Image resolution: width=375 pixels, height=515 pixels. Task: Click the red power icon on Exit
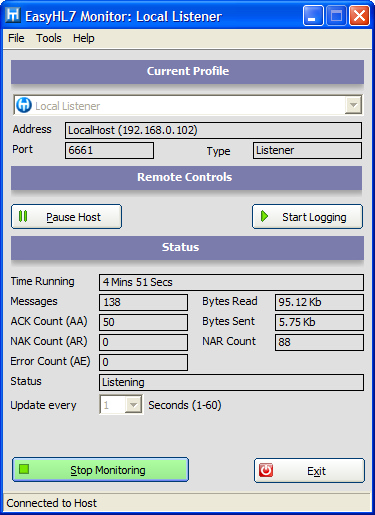click(x=266, y=470)
